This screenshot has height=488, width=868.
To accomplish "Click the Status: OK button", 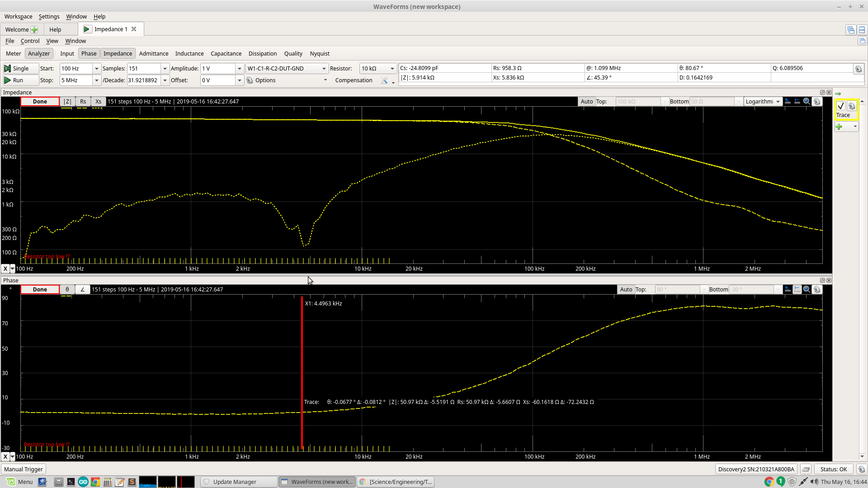I will [x=834, y=469].
